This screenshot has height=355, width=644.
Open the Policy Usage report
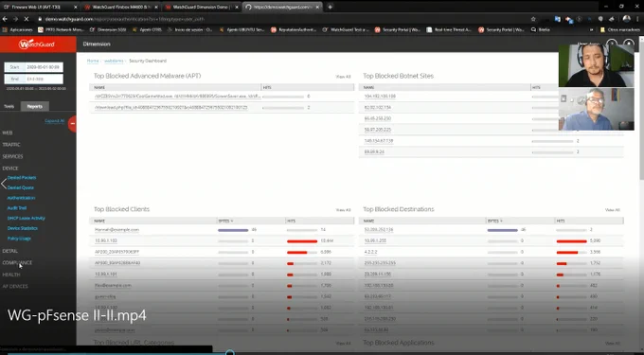pos(19,239)
